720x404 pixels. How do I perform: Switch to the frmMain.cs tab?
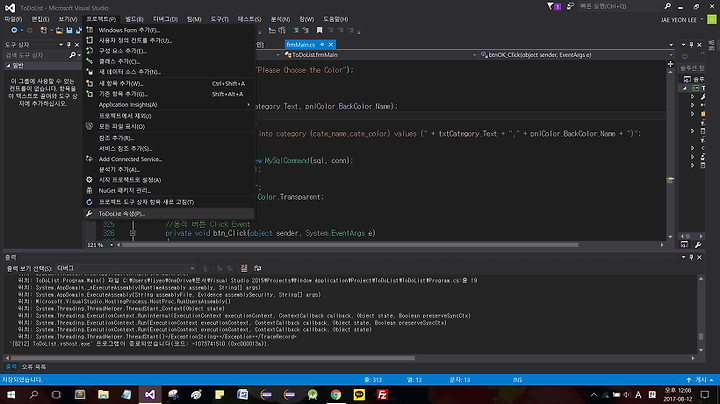point(301,45)
